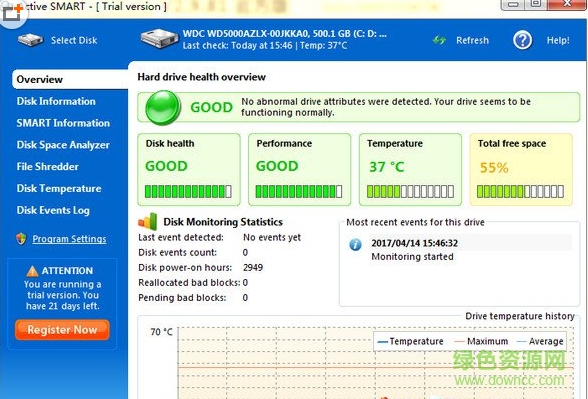
Task: Click the Performance progress bar
Action: click(x=299, y=192)
